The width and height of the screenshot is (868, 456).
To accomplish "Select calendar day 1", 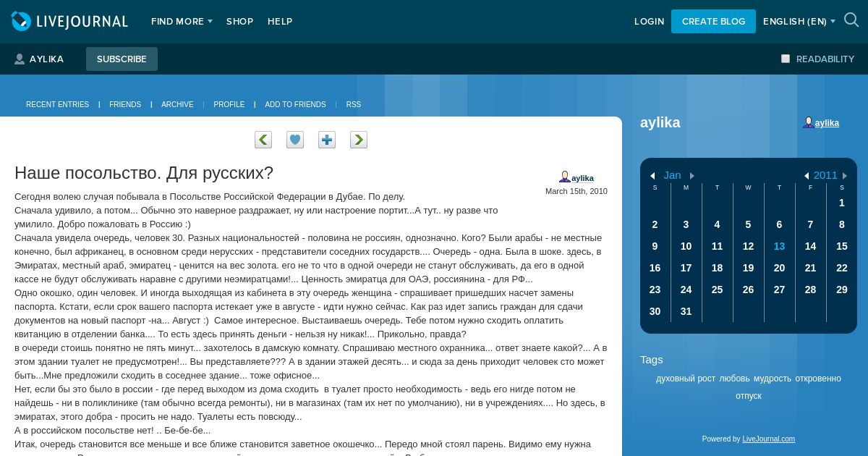I will coord(842,203).
